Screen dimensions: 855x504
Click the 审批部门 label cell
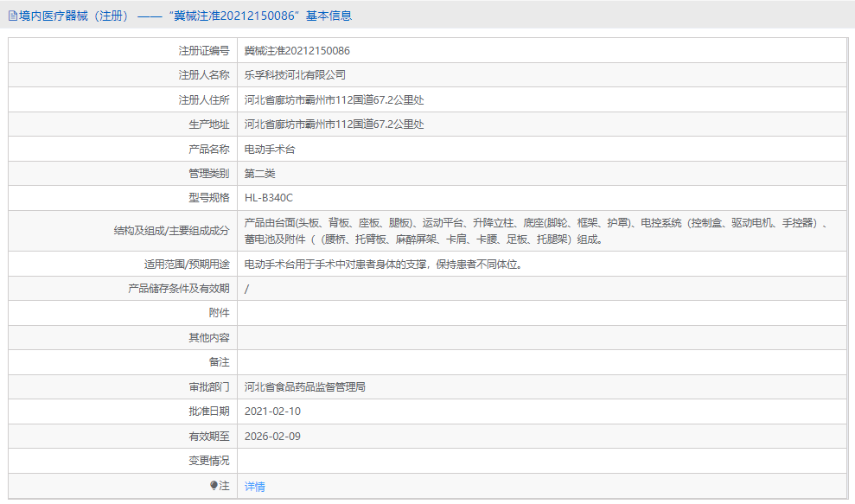coord(123,386)
